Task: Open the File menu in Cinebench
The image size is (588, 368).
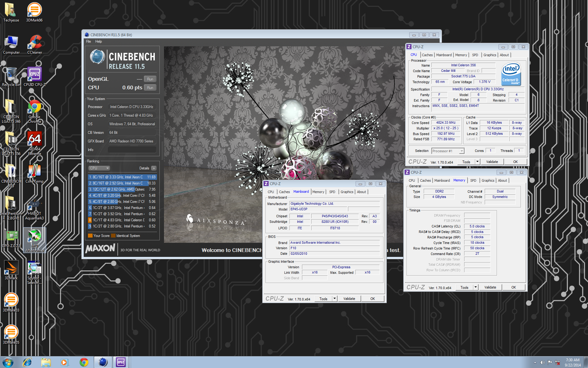Action: pos(89,41)
